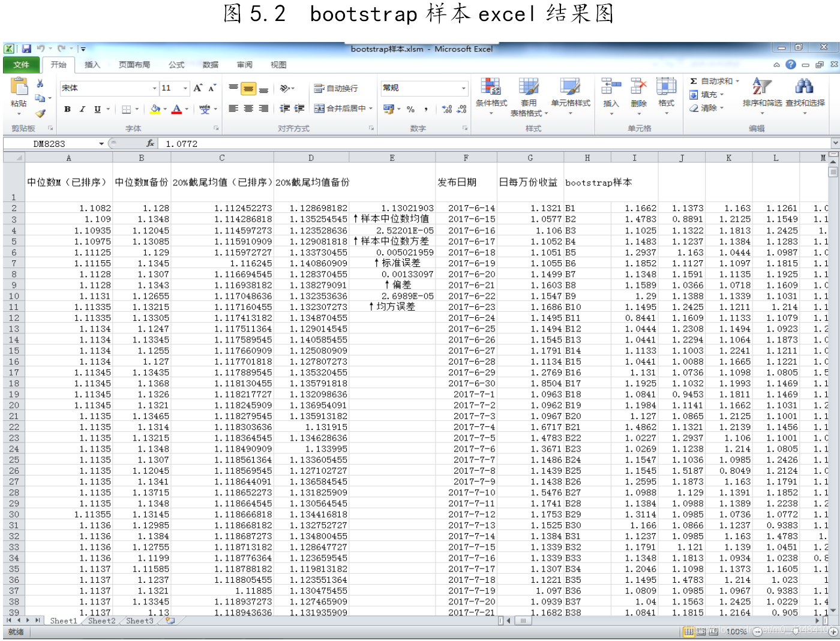
Task: Insert cells with the 插入 icon
Action: pos(611,96)
